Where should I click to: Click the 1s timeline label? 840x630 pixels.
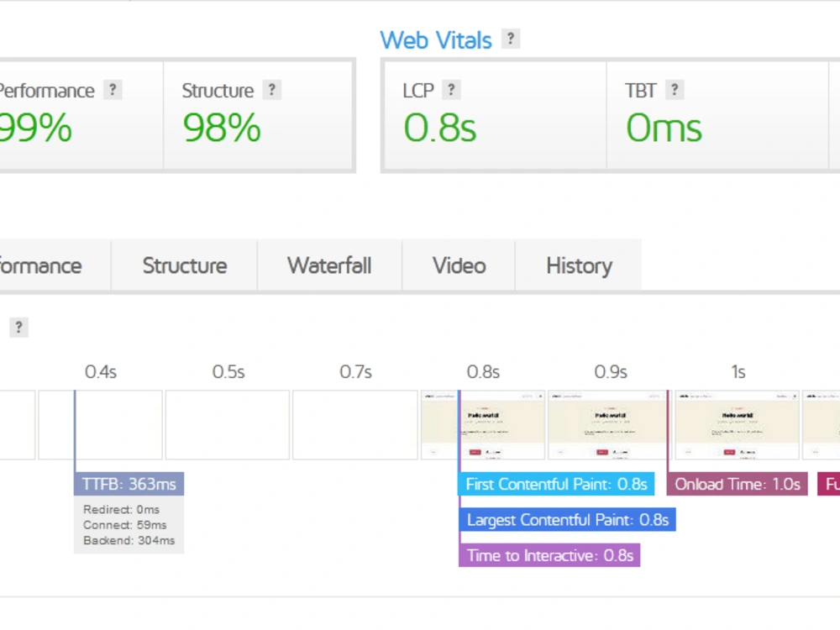738,372
